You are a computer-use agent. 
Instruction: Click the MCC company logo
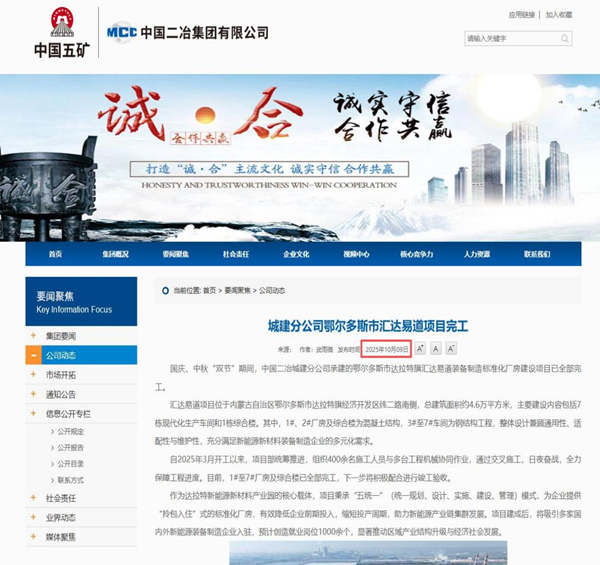tap(123, 32)
